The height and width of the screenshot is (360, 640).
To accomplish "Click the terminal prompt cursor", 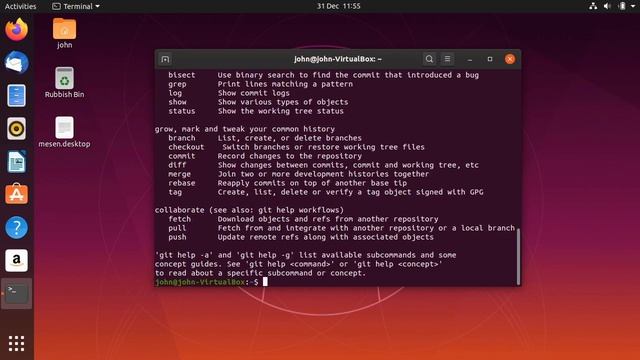I will click(x=265, y=282).
